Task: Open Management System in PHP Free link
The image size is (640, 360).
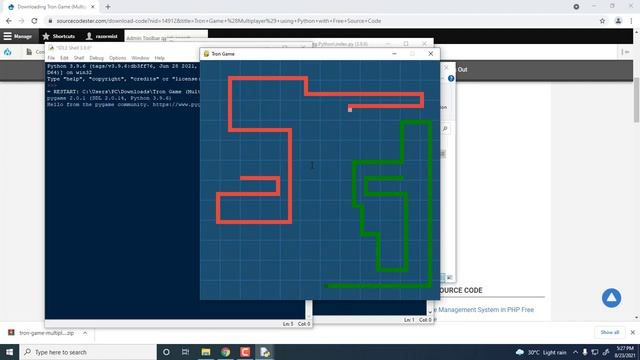Action: (x=486, y=310)
